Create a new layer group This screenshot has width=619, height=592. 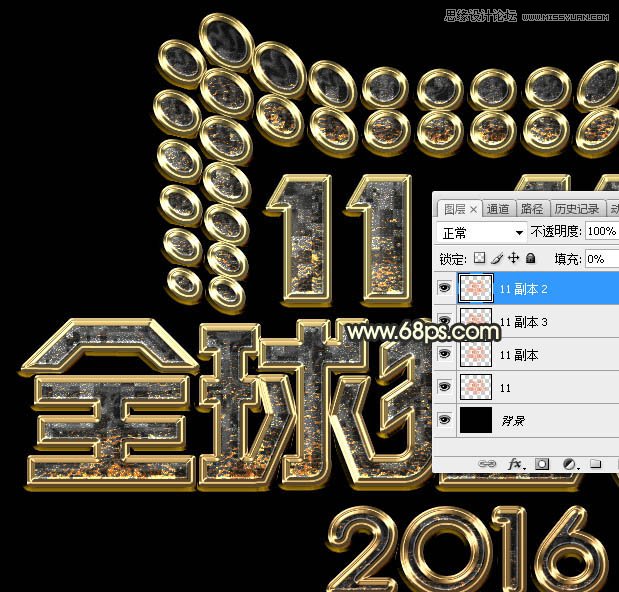(595, 464)
